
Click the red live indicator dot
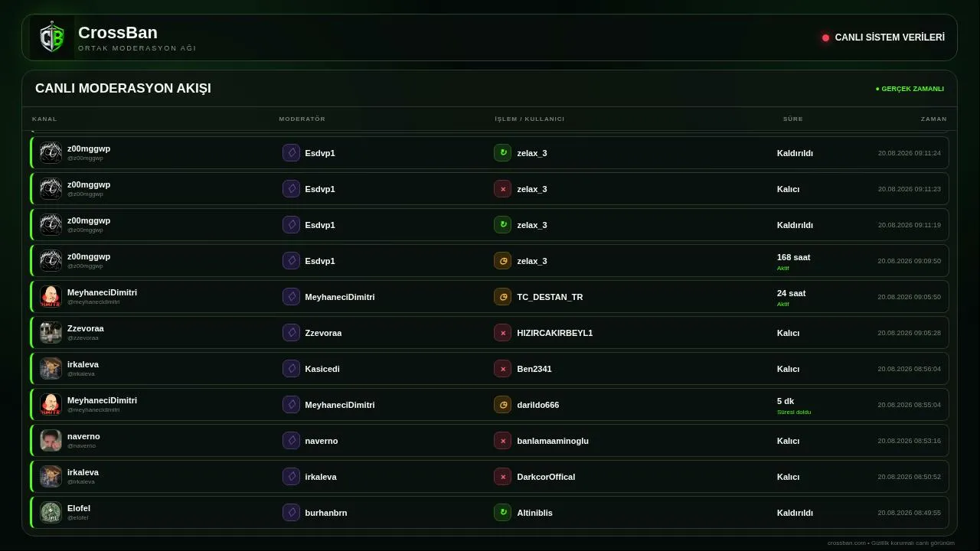pyautogui.click(x=825, y=37)
